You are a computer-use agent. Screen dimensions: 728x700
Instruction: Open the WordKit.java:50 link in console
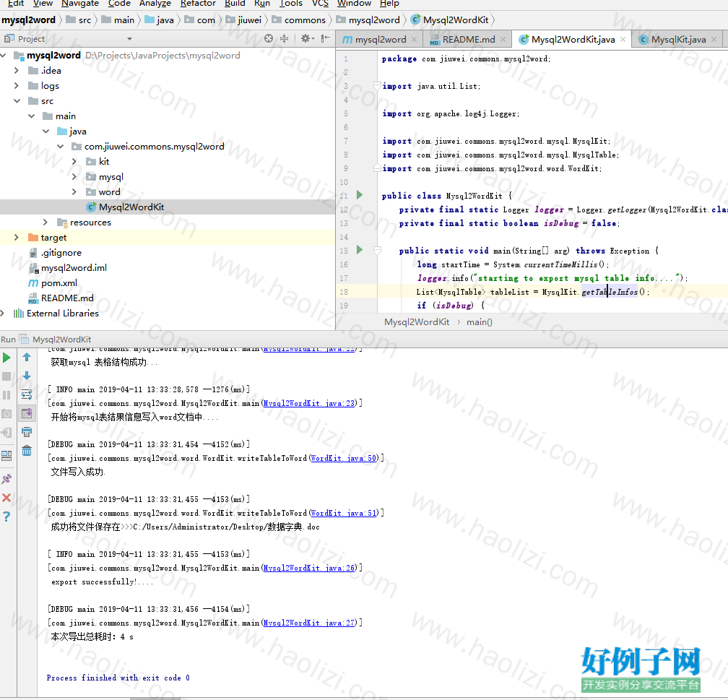[x=344, y=458]
